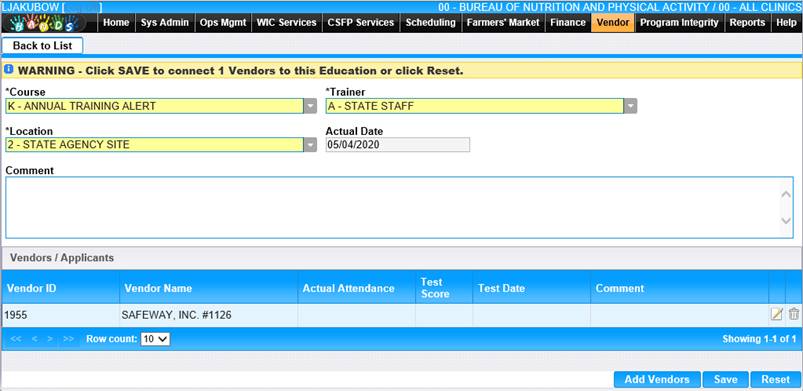Open the Help menu

[786, 23]
